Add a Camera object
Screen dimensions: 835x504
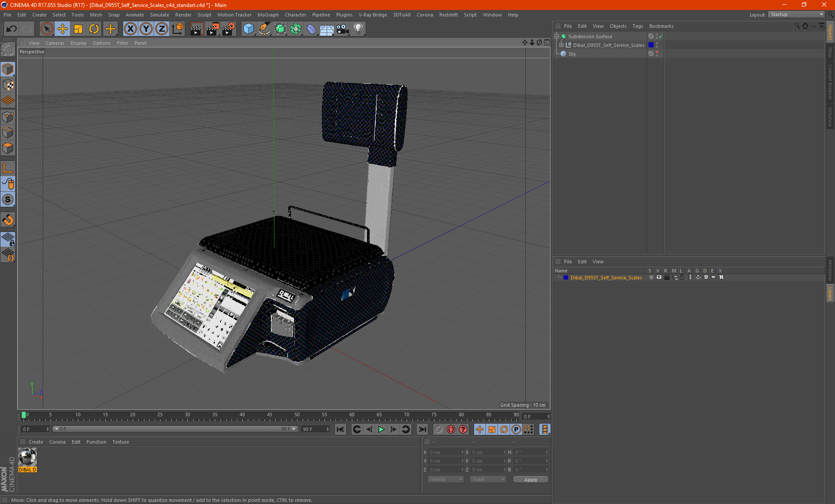click(343, 29)
